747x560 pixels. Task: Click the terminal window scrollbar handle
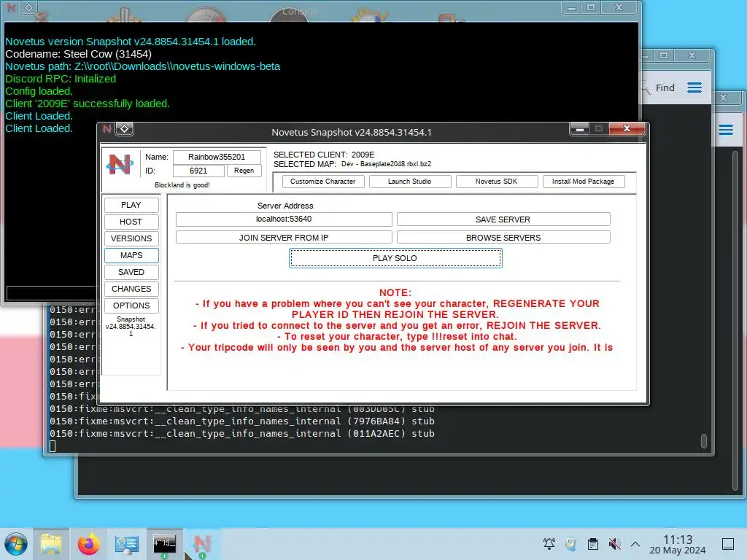pos(704,441)
